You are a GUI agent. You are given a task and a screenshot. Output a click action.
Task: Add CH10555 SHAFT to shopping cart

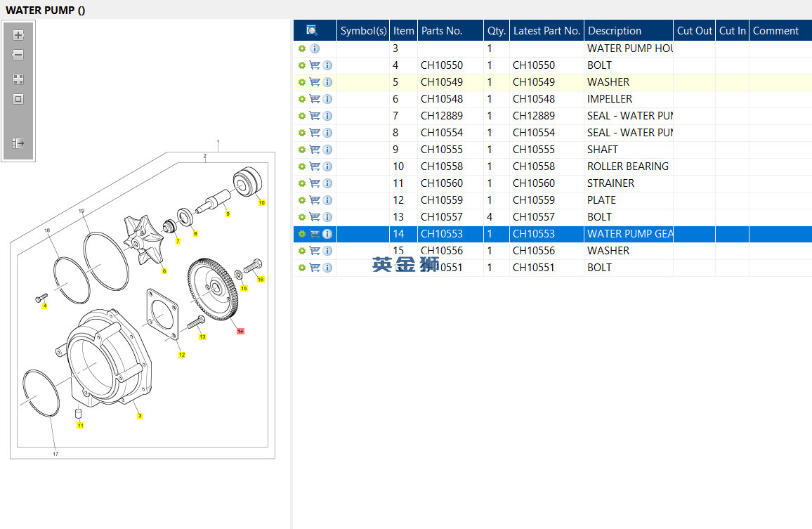pos(315,150)
